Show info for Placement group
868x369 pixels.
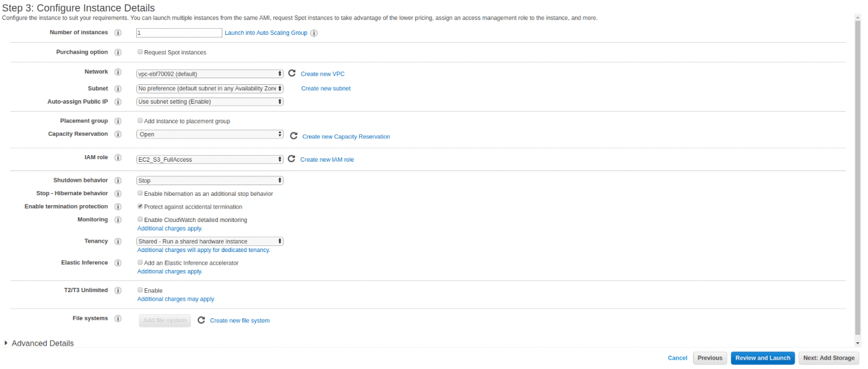(118, 122)
